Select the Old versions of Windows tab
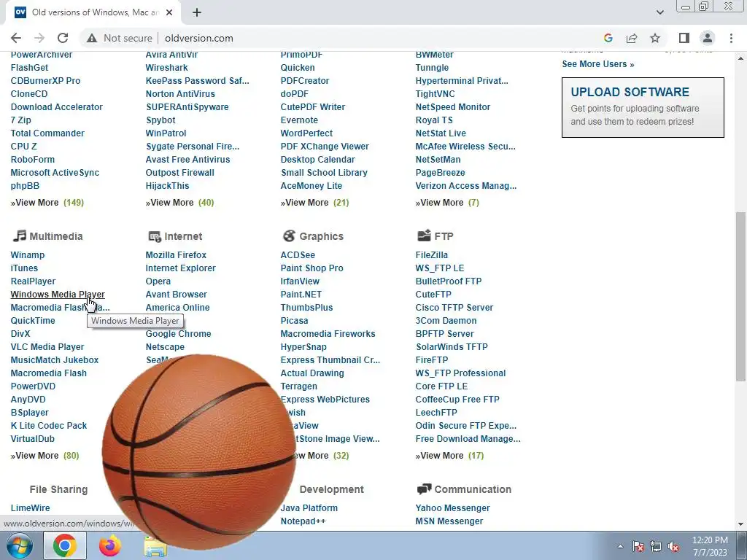The width and height of the screenshot is (747, 560). pyautogui.click(x=93, y=13)
